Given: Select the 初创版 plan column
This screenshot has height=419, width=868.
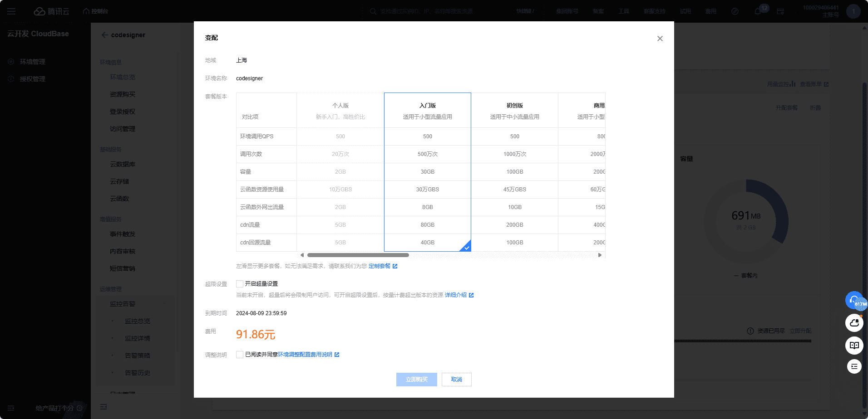Looking at the screenshot, I should tap(515, 172).
